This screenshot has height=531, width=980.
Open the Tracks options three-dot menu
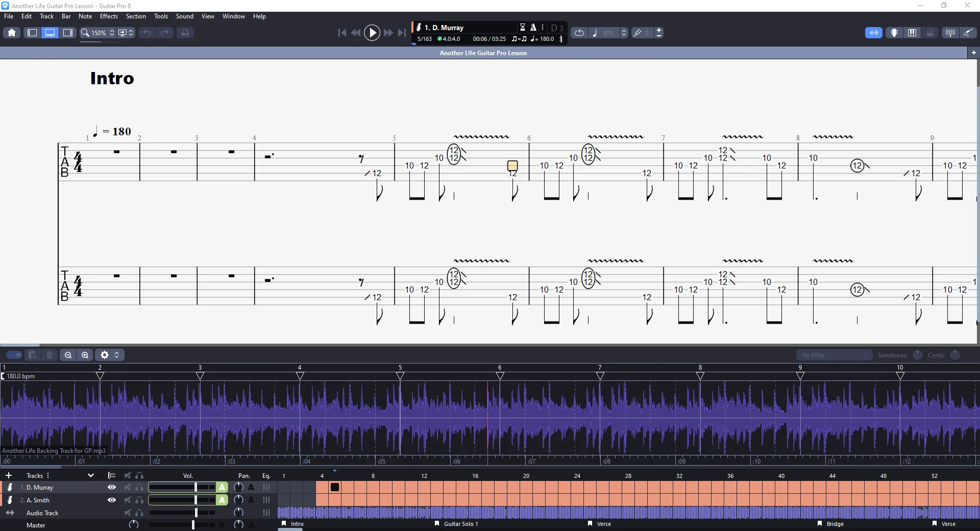(x=48, y=475)
